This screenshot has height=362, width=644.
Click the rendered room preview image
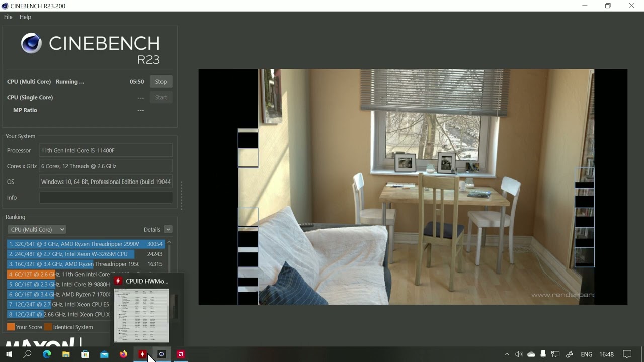pos(413,187)
